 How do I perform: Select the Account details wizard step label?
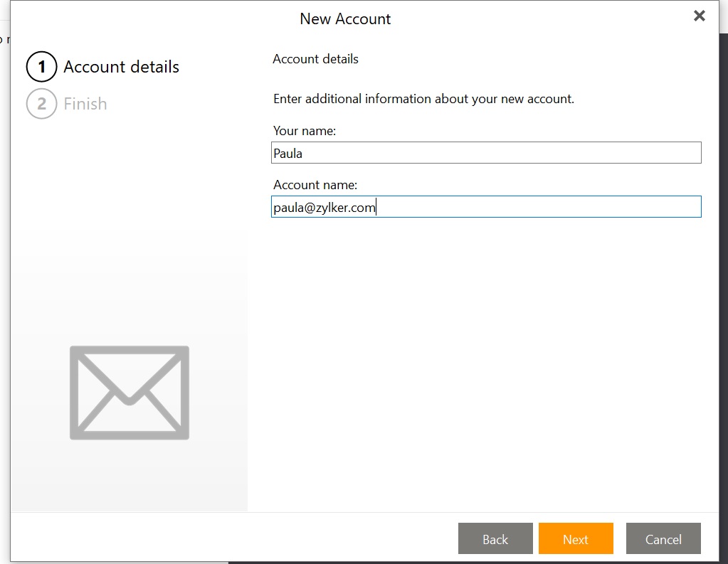[121, 67]
